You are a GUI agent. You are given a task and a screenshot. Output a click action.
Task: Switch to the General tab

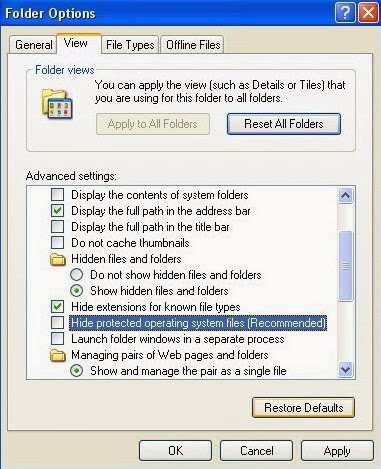pyautogui.click(x=34, y=45)
